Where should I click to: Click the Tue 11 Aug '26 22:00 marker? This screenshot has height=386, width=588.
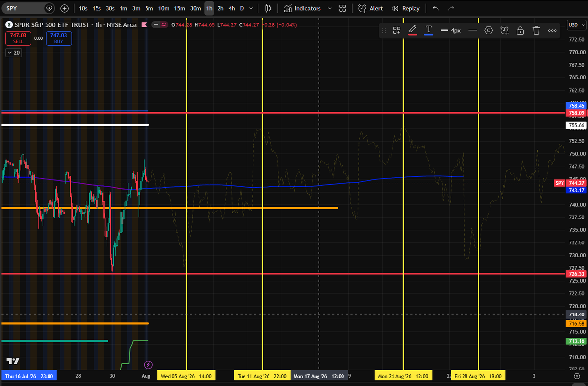tap(262, 376)
